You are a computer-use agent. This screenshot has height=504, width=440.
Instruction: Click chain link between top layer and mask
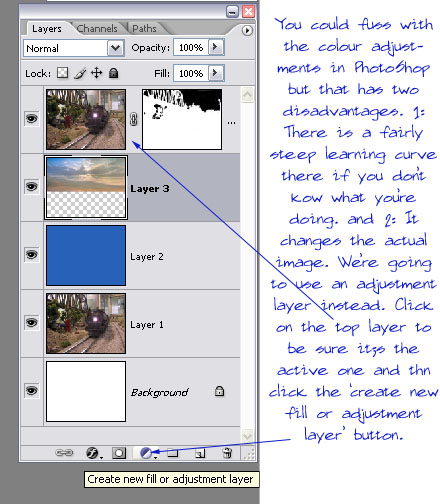pos(134,119)
